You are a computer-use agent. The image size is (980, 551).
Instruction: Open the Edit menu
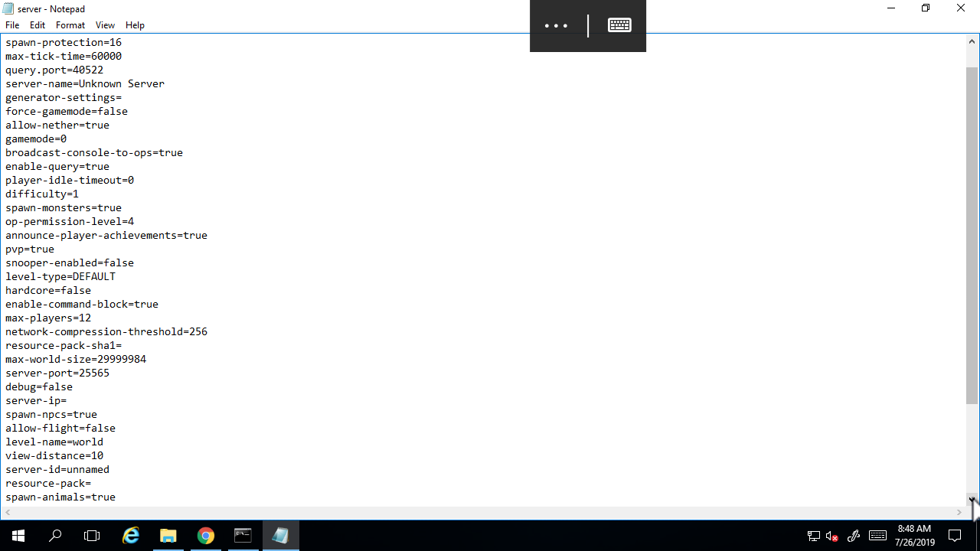tap(38, 25)
